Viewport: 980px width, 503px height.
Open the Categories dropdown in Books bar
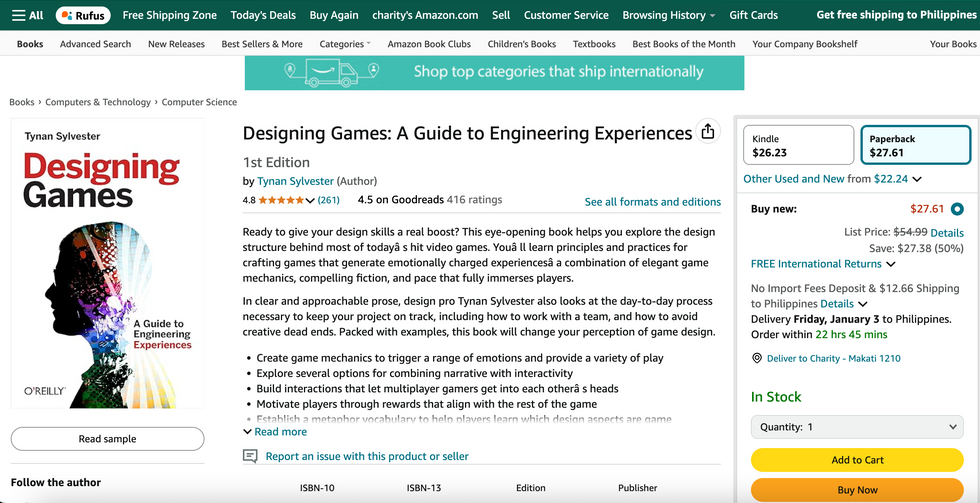pos(345,44)
